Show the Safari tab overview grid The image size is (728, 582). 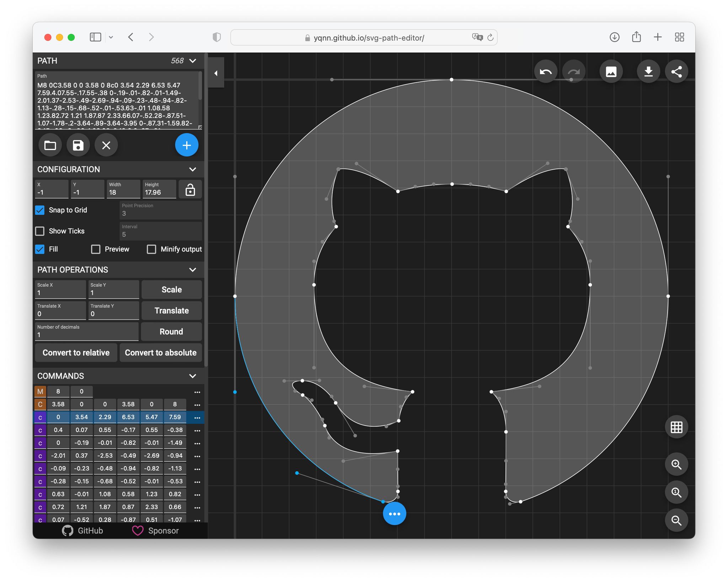(x=679, y=37)
